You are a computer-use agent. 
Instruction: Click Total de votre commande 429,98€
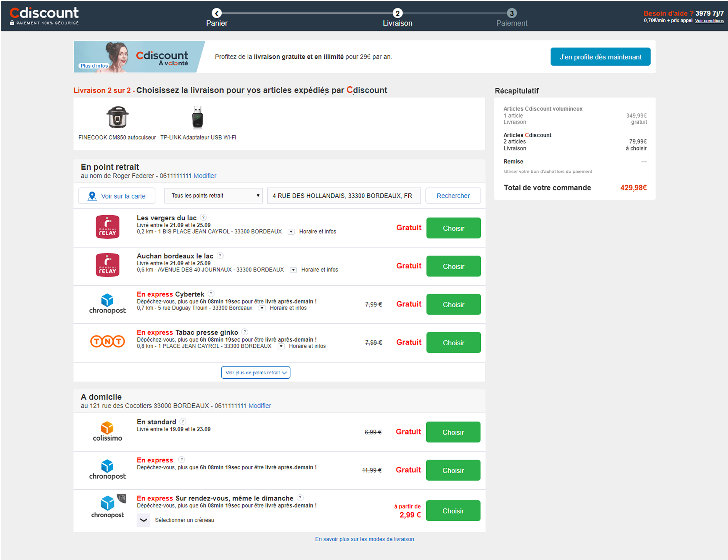click(x=575, y=188)
